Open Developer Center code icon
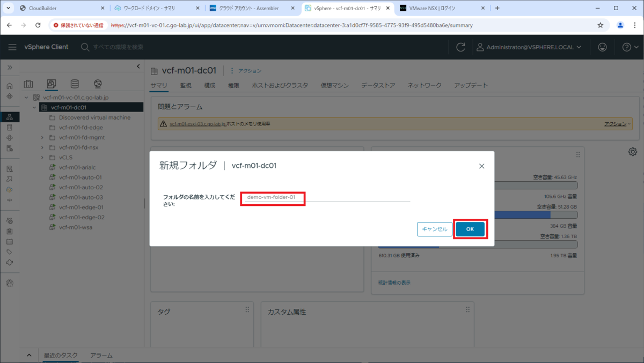The width and height of the screenshot is (644, 363). point(10,199)
